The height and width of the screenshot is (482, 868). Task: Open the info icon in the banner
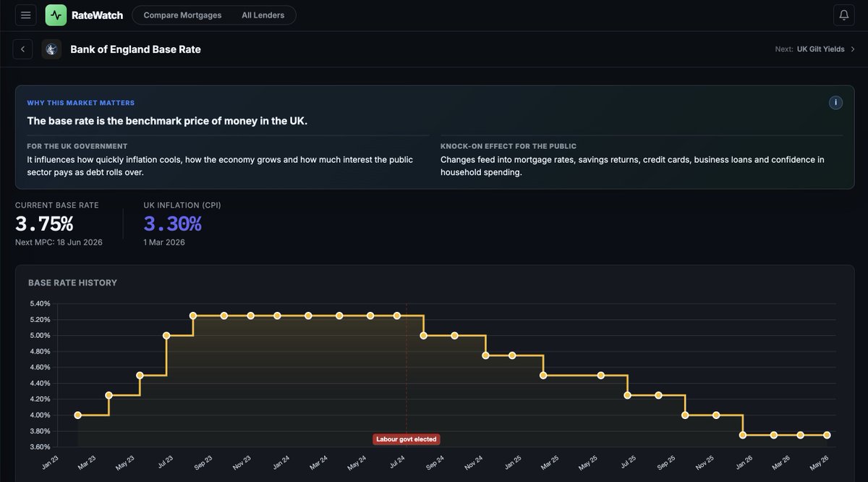coord(835,103)
